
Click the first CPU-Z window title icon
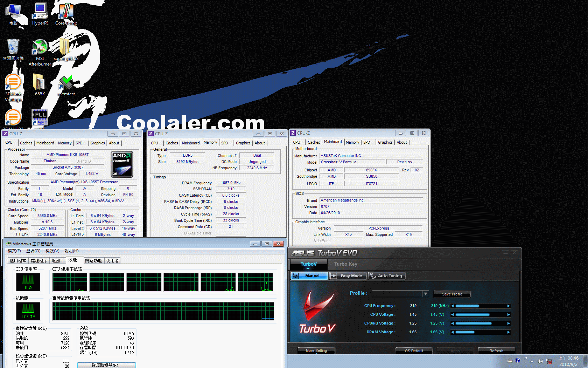(5, 134)
